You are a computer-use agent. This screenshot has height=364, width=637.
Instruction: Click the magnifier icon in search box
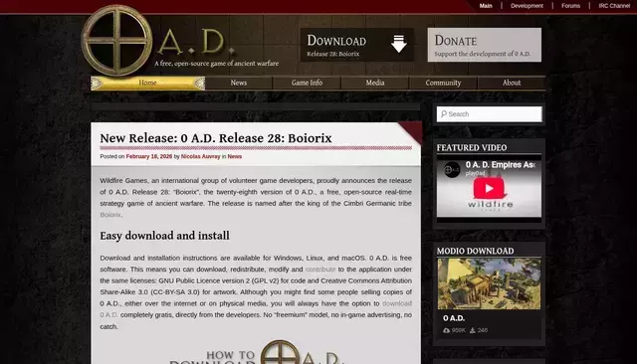click(x=444, y=114)
